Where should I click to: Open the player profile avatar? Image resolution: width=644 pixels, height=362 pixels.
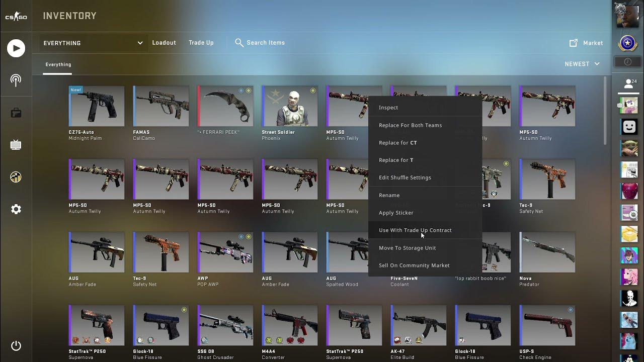[x=628, y=16]
